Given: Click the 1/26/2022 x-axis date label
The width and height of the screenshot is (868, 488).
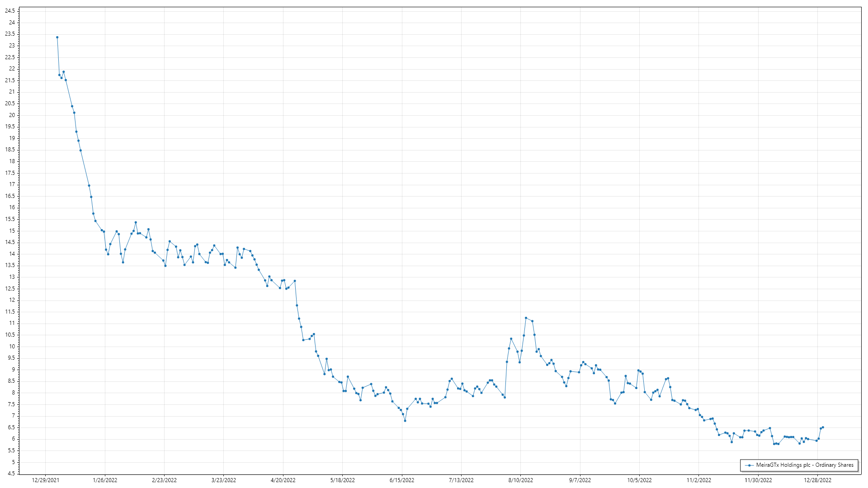Looking at the screenshot, I should (x=105, y=480).
